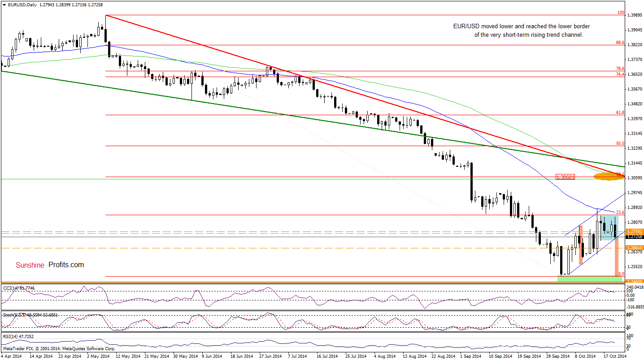Click the 4 Apr 2014 date label
Image resolution: width=644 pixels, height=360 pixels.
click(12, 356)
